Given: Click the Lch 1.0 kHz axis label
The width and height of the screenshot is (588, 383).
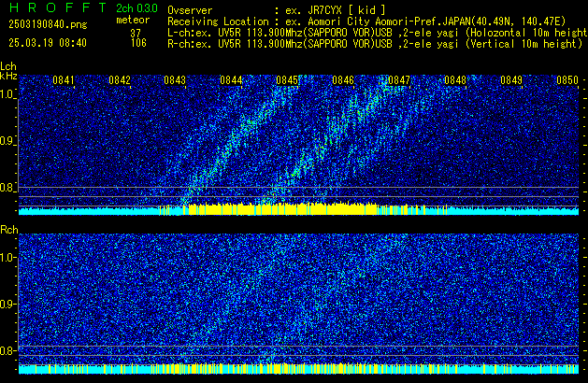Looking at the screenshot, I should point(7,94).
